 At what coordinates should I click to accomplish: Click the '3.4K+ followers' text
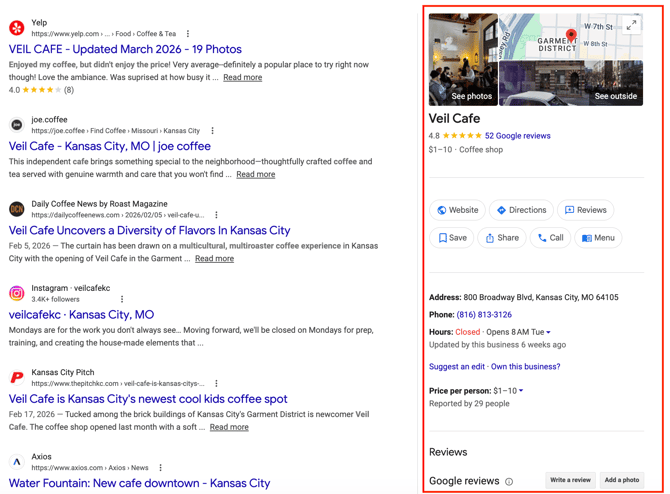click(55, 299)
